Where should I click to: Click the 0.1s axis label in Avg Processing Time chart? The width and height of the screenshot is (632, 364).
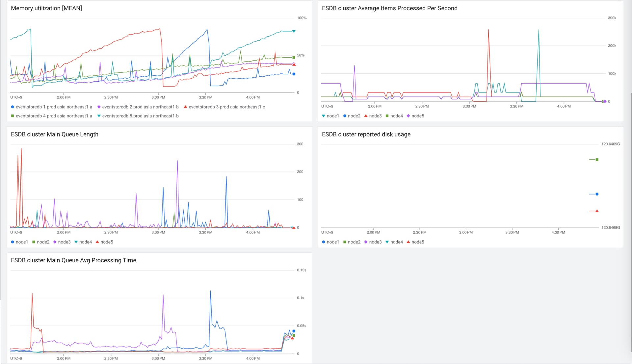tap(300, 298)
